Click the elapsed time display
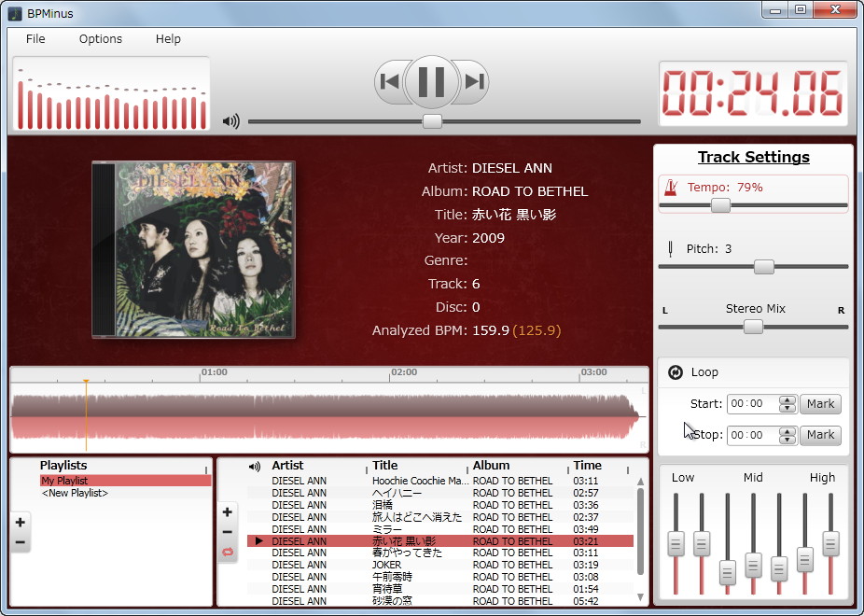The height and width of the screenshot is (616, 864). [x=753, y=93]
